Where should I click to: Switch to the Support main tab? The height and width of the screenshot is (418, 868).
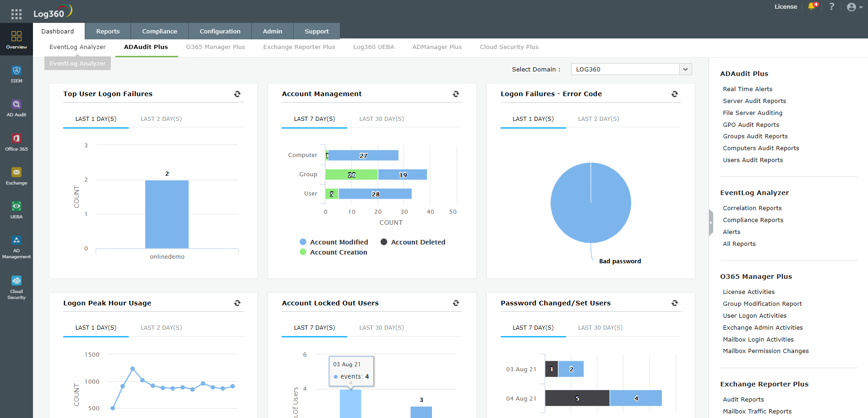pyautogui.click(x=317, y=31)
